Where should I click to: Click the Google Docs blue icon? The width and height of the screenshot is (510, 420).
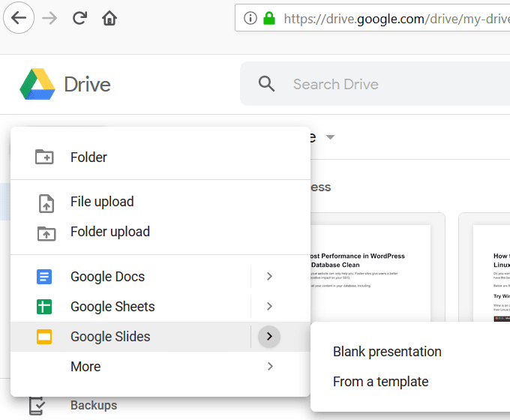[44, 277]
